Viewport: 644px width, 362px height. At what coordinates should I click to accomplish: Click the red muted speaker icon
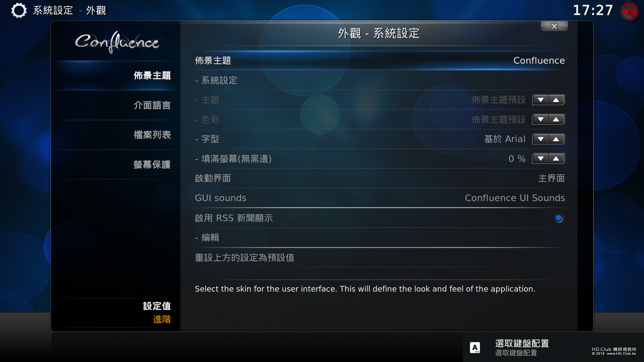(629, 11)
